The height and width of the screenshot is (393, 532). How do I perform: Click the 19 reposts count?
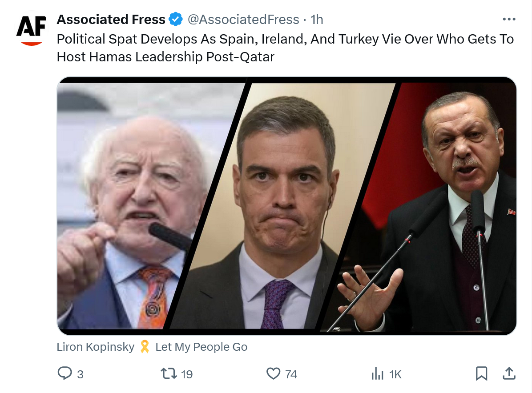tap(187, 374)
